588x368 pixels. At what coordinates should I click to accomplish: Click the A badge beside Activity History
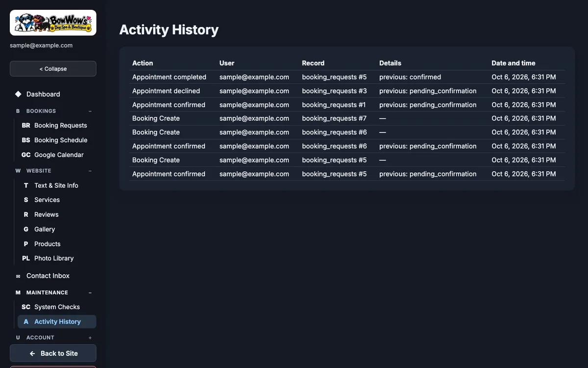pos(26,322)
